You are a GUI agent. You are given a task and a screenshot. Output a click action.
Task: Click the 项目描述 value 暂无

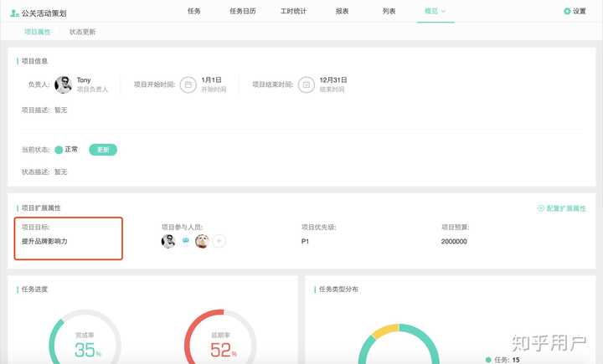[x=61, y=110]
